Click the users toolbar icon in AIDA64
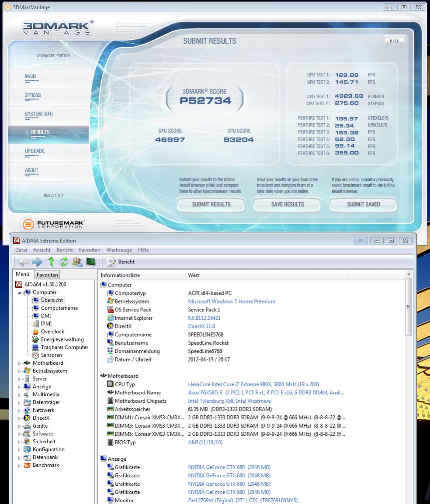The height and width of the screenshot is (504, 430). click(77, 262)
